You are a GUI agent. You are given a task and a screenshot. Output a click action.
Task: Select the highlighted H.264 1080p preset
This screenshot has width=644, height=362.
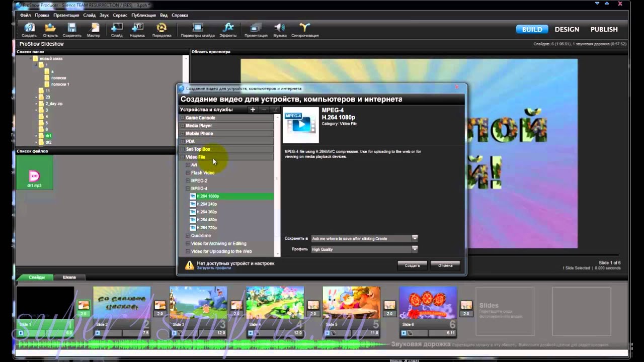pyautogui.click(x=231, y=196)
